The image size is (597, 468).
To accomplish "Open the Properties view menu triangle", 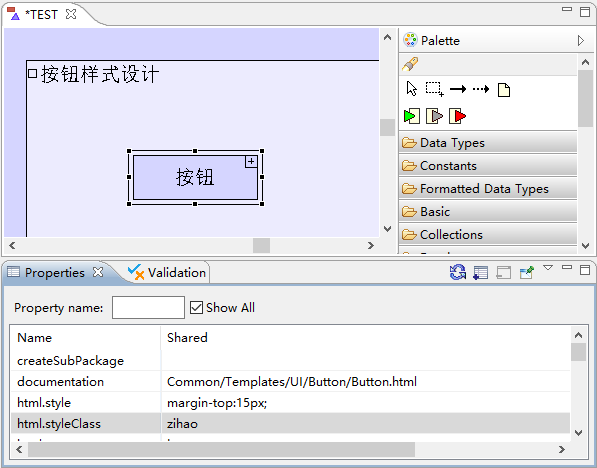I will tap(548, 268).
